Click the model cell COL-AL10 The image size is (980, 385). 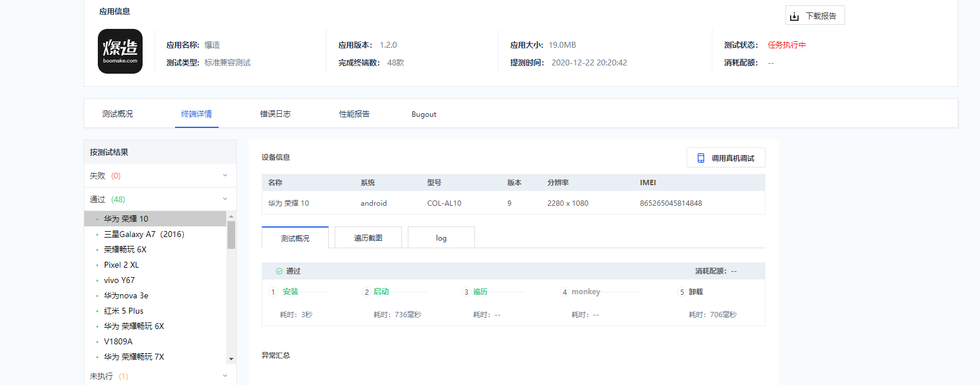[x=444, y=203]
